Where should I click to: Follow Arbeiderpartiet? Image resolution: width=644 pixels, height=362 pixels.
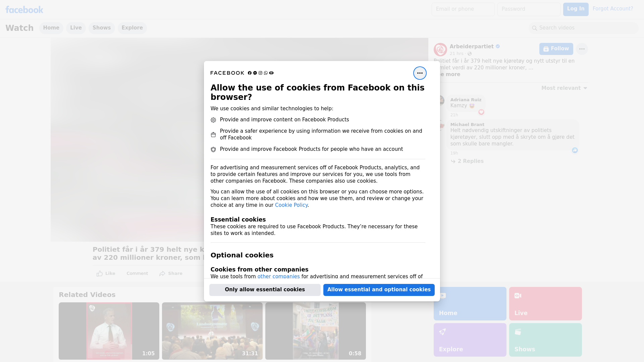point(556,49)
